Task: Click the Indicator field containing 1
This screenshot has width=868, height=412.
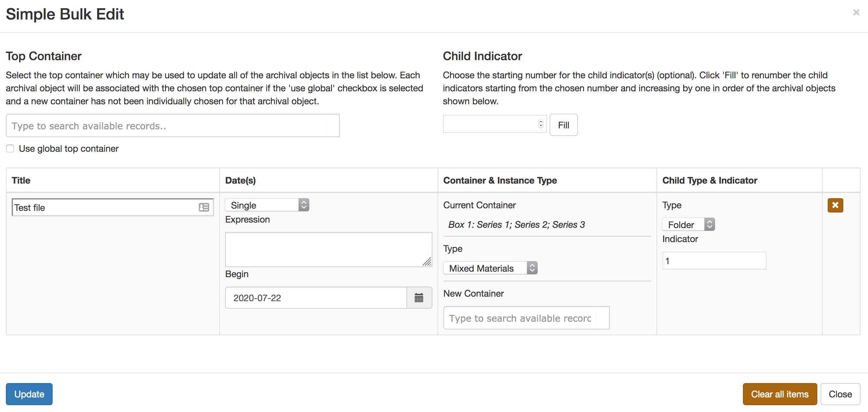Action: click(714, 261)
